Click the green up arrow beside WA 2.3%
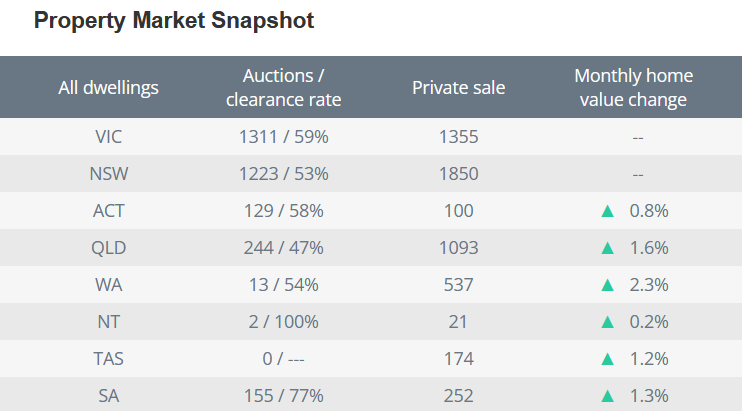Screen dimensions: 742x411 [606, 285]
